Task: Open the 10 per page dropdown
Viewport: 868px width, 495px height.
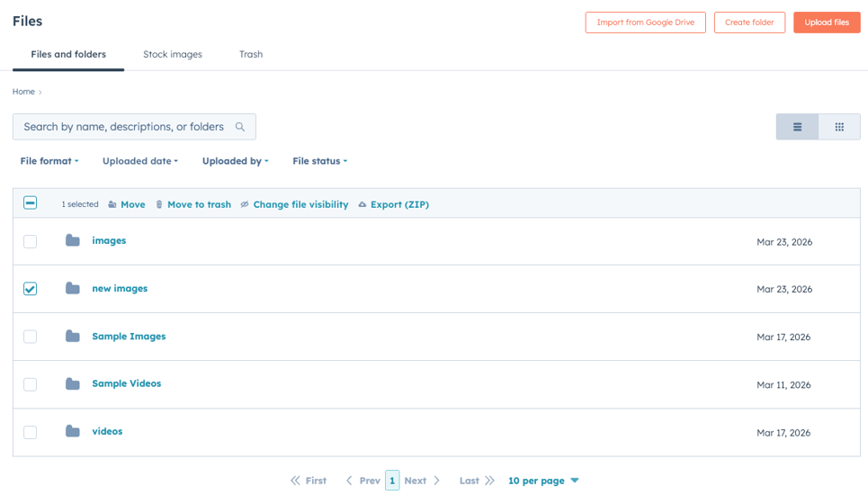Action: (543, 481)
